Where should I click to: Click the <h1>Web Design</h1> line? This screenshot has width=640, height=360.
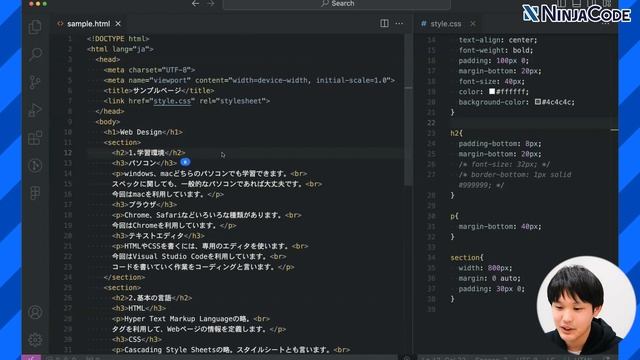tap(143, 132)
